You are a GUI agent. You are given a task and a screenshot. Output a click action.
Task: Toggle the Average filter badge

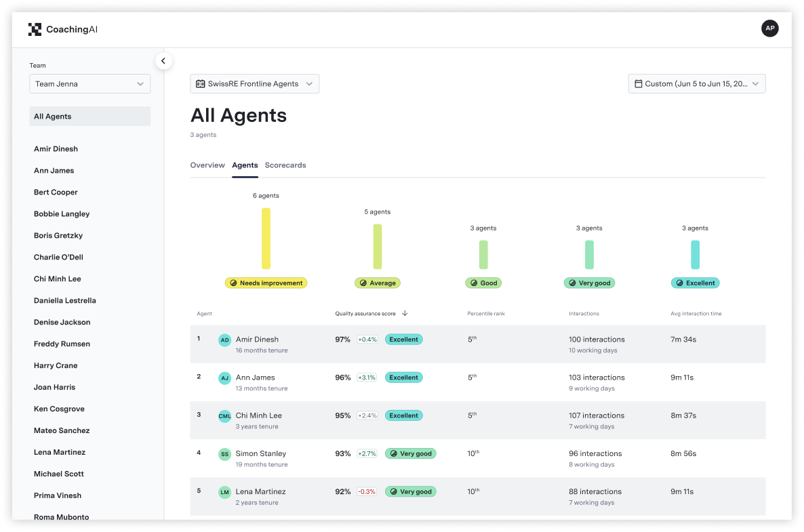(x=377, y=283)
